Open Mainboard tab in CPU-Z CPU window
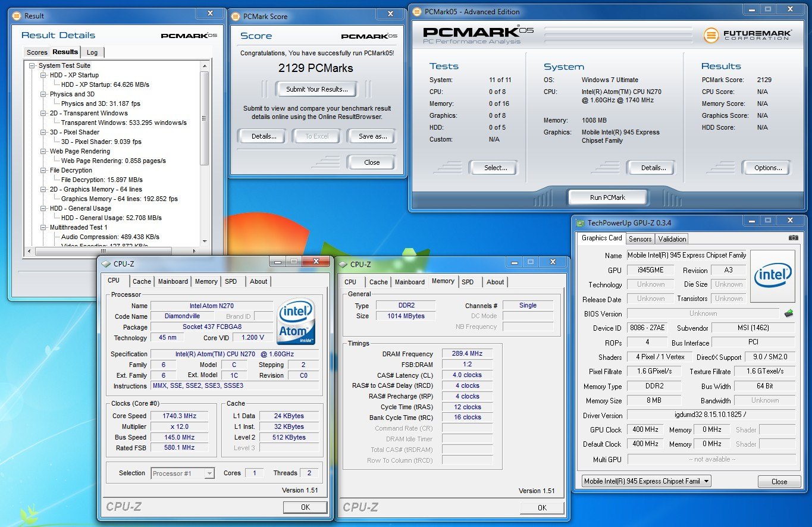Image resolution: width=812 pixels, height=527 pixels. 173,281
